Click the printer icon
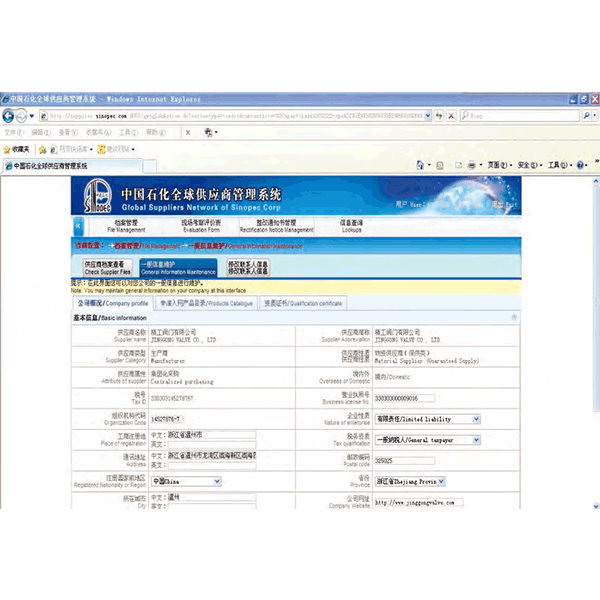Image resolution: width=600 pixels, height=600 pixels. click(x=472, y=165)
